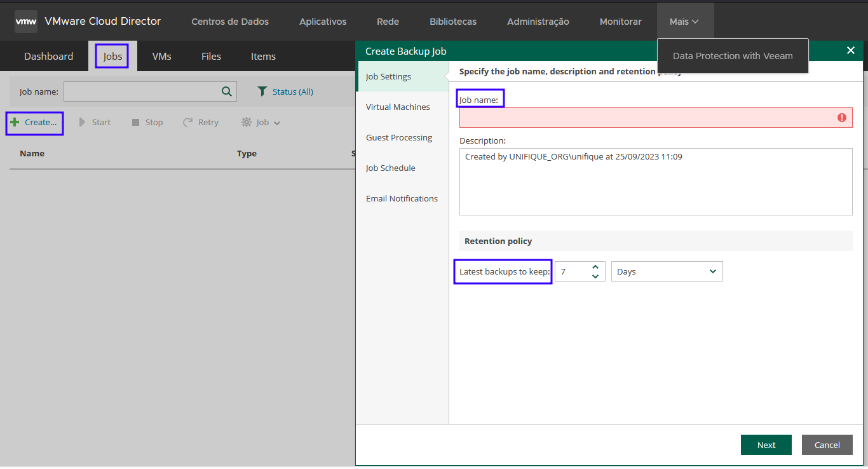Click the search magnifier in Job name filter

pos(226,92)
